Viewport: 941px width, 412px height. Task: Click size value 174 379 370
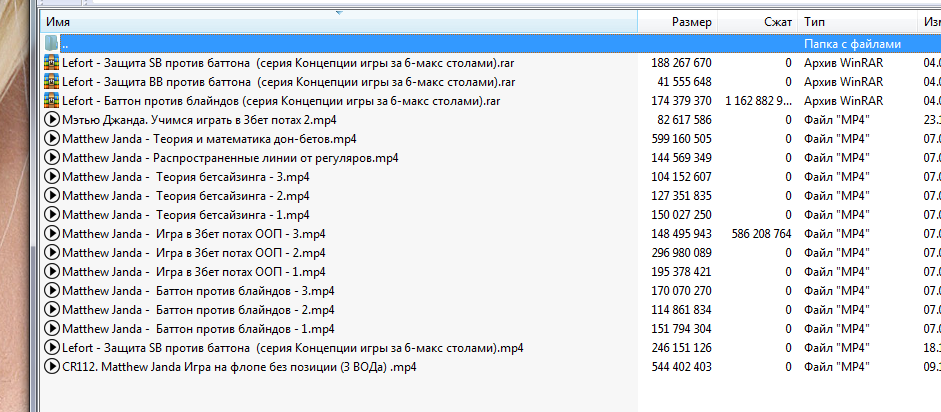point(681,101)
